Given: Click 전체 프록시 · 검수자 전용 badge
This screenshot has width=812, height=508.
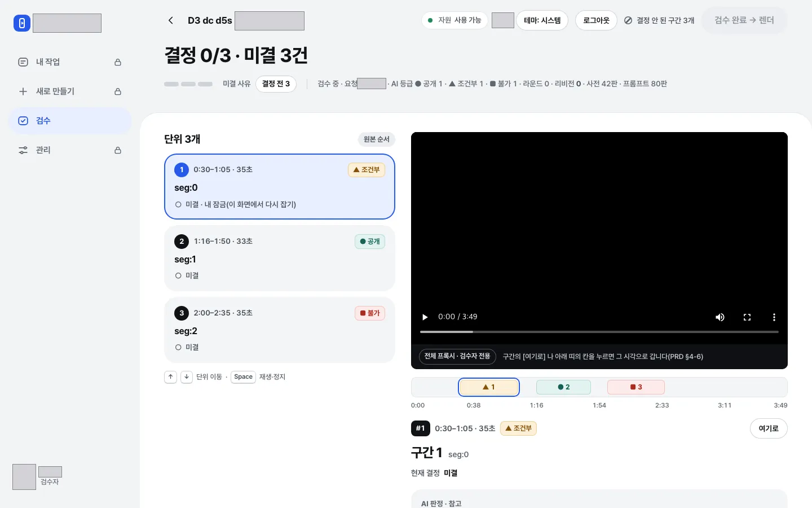Looking at the screenshot, I should point(457,357).
